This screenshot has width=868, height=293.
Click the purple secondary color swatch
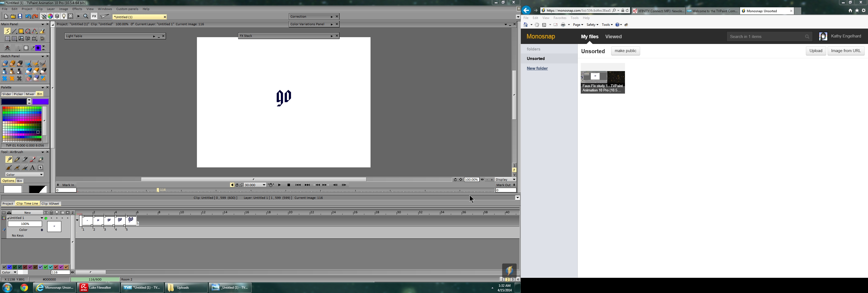[x=40, y=102]
